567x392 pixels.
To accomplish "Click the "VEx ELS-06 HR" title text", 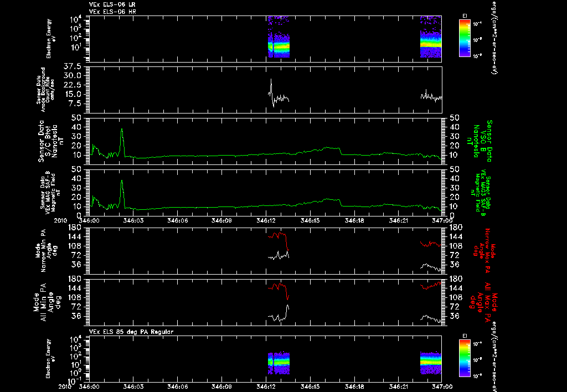I will coord(112,12).
